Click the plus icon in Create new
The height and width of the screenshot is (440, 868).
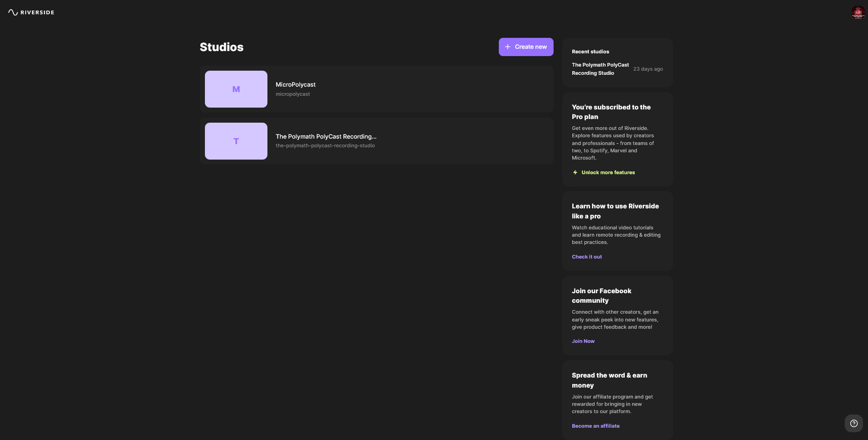pos(507,47)
